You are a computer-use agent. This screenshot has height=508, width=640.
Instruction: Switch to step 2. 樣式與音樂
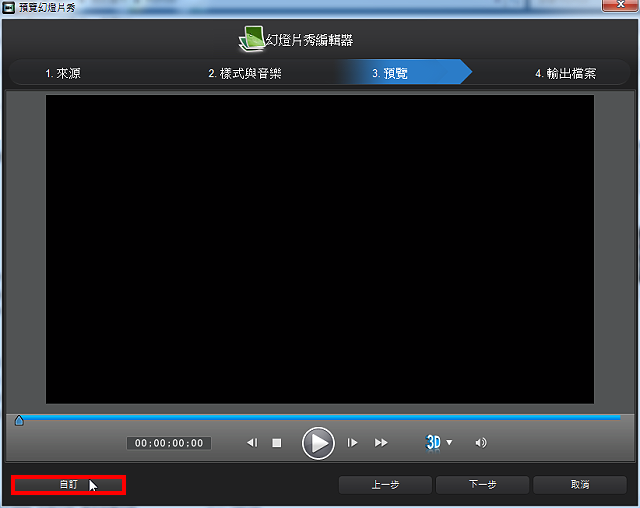click(x=245, y=73)
